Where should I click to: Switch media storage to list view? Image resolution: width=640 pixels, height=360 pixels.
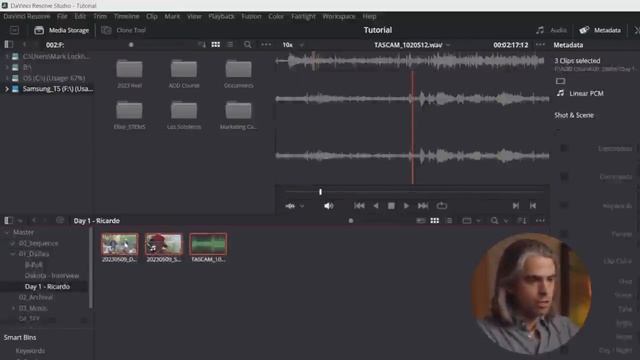230,44
